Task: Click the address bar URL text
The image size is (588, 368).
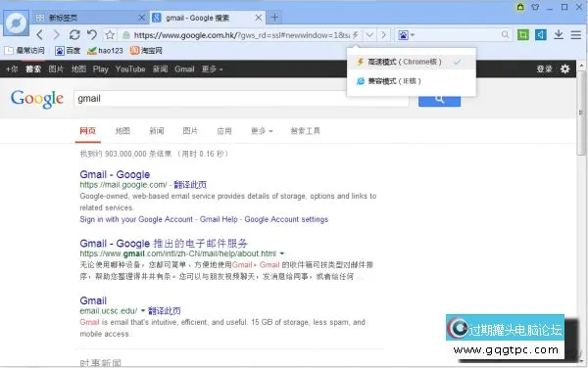Action: 242,35
